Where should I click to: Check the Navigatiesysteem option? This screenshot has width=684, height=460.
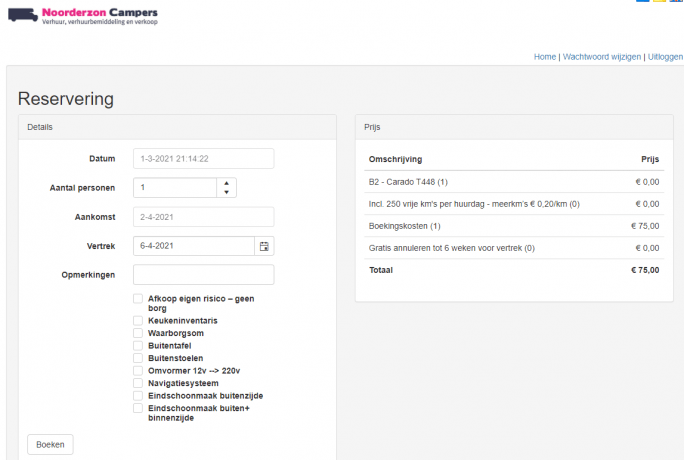click(138, 383)
